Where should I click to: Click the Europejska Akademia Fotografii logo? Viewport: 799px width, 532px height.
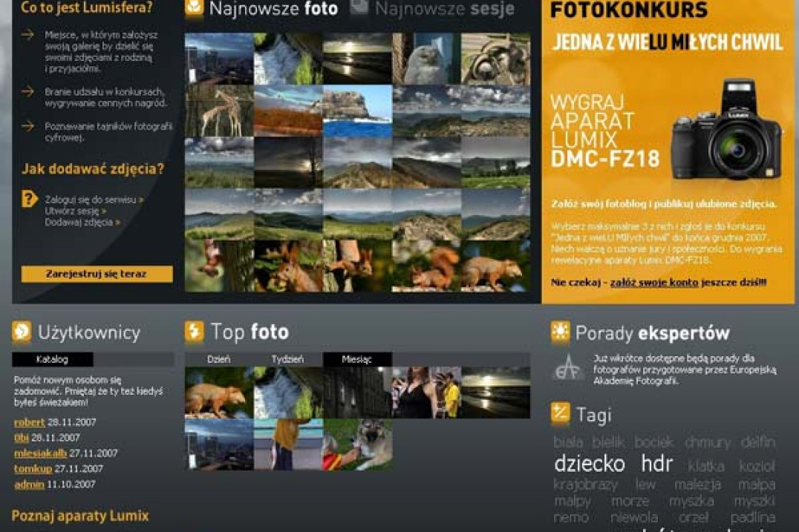[x=568, y=367]
